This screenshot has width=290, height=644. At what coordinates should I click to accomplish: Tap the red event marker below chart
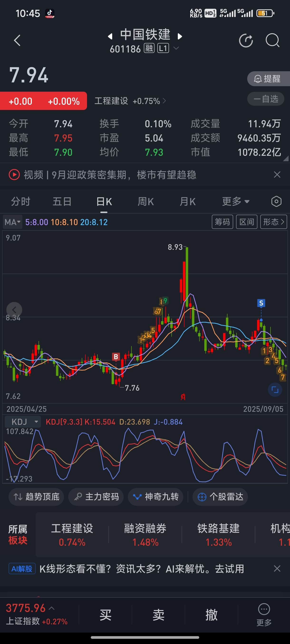[x=183, y=397]
